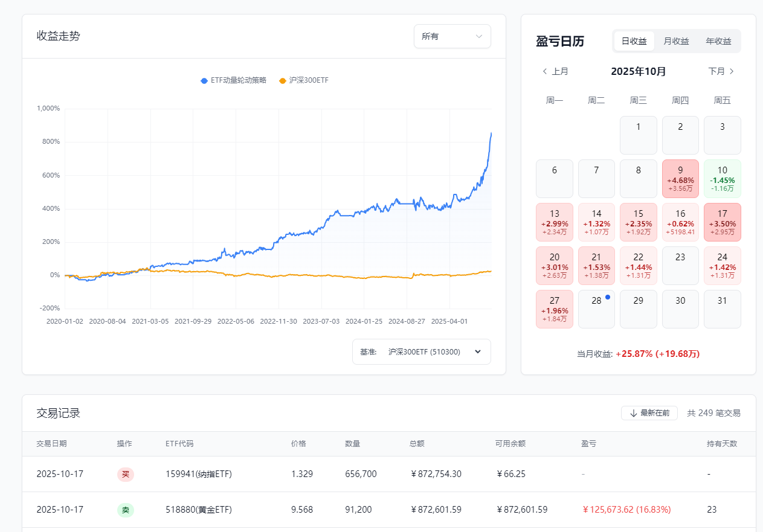
Task: Open the 所有 time range dropdown
Action: [452, 36]
